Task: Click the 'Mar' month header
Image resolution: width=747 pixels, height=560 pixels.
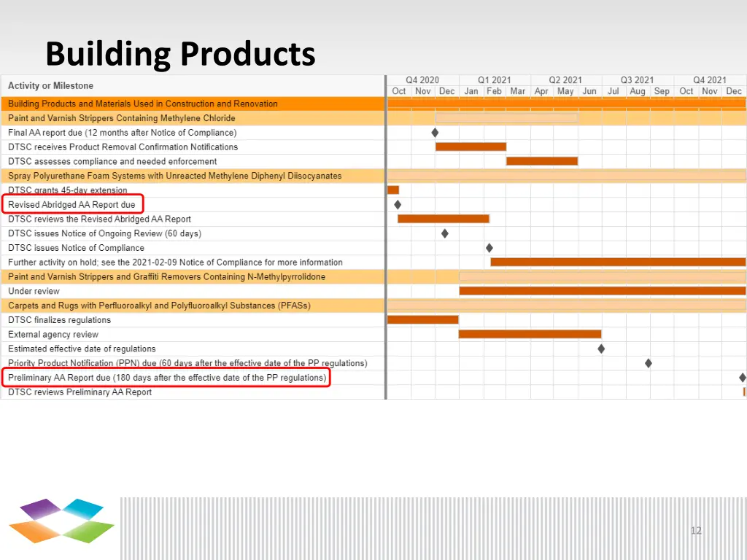Action: tap(518, 91)
